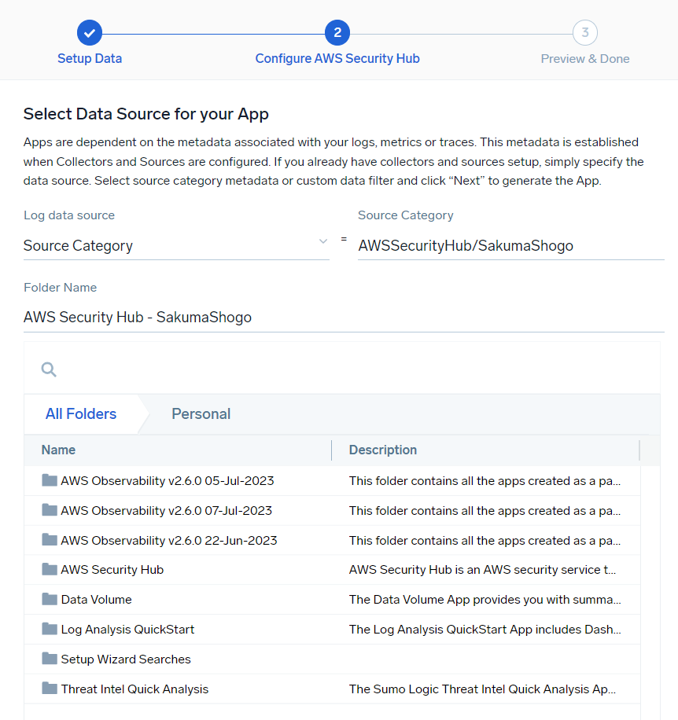Image resolution: width=678 pixels, height=720 pixels.
Task: Sort by the Name column header
Action: tap(58, 450)
